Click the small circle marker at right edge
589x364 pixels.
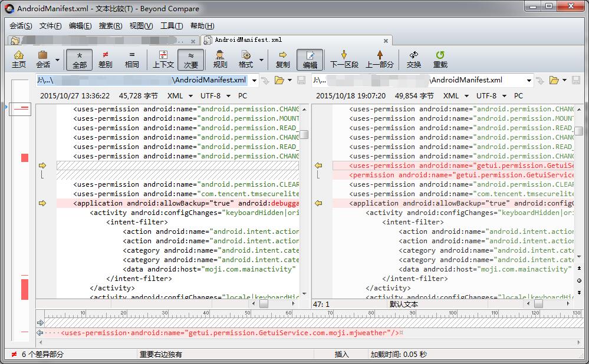(x=579, y=281)
